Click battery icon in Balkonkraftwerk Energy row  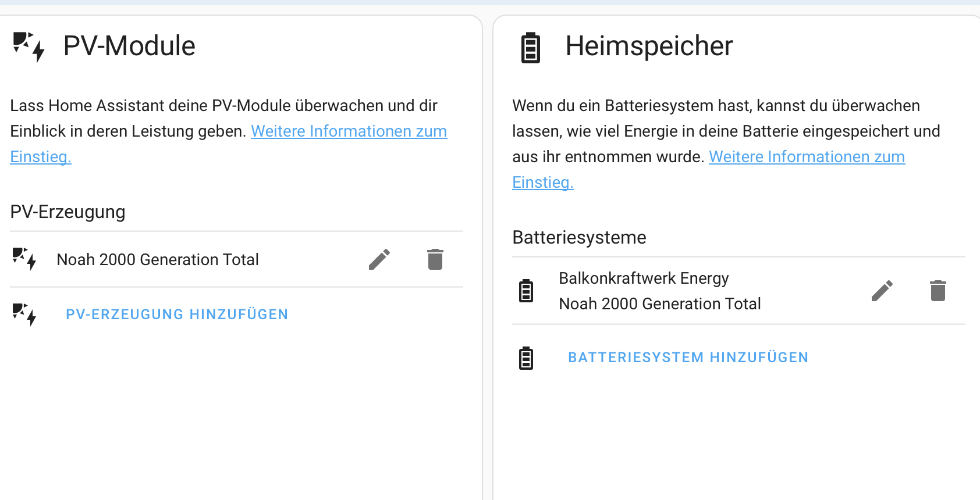tap(526, 291)
